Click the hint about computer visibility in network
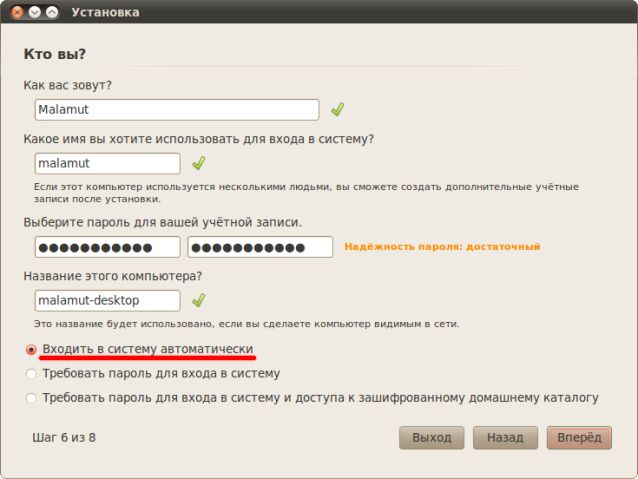Screen dimensions: 638x479 point(246,324)
